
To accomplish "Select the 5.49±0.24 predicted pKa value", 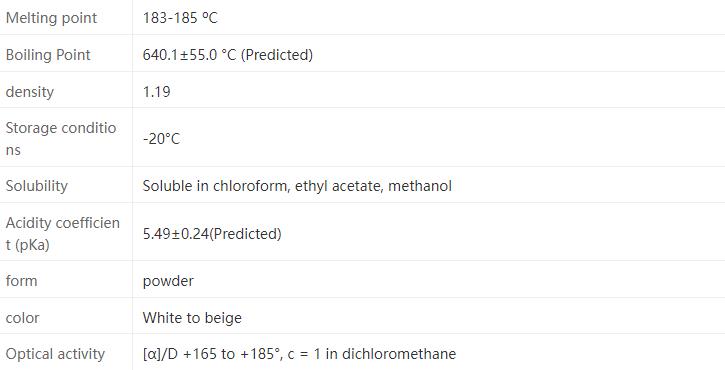I will click(212, 234).
